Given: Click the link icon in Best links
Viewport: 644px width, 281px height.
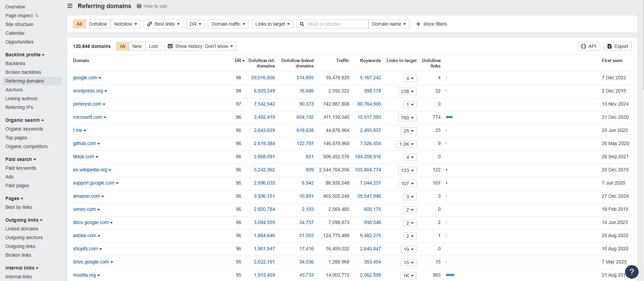Looking at the screenshot, I should (150, 24).
